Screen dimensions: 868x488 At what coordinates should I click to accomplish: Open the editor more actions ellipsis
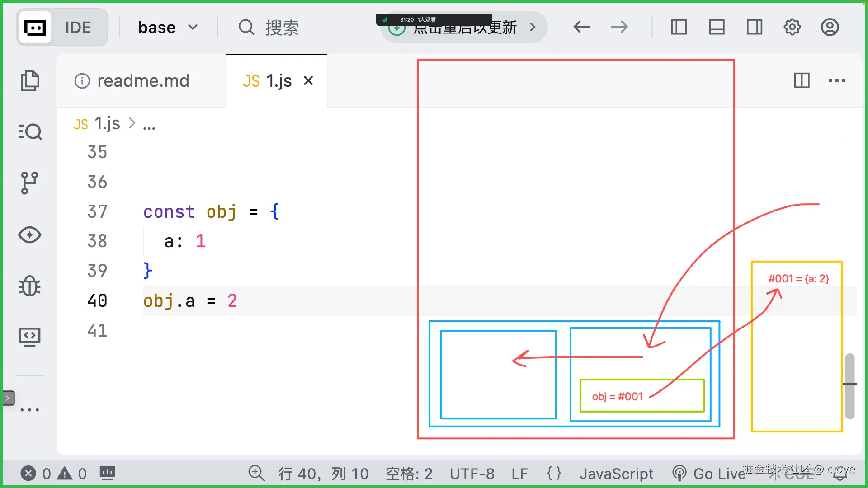(x=837, y=81)
